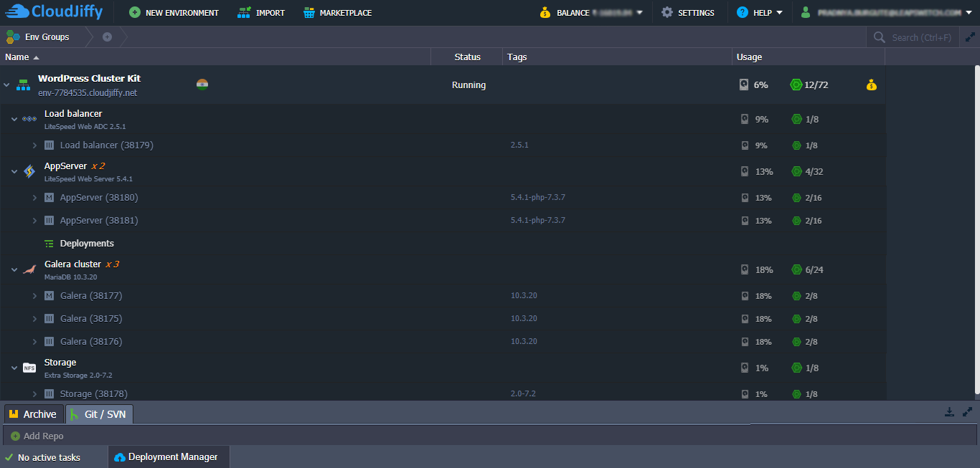Click the Status column header
Screen dimensions: 980x468
pyautogui.click(x=467, y=57)
